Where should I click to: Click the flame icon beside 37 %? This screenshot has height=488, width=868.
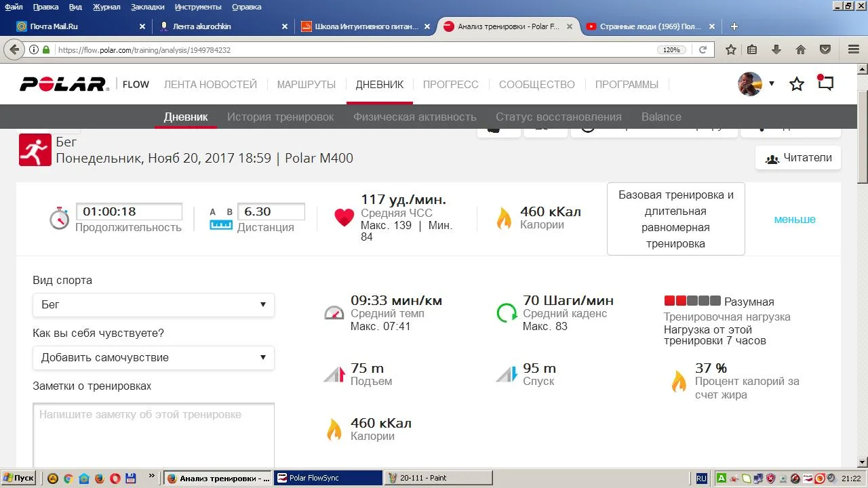tap(679, 382)
